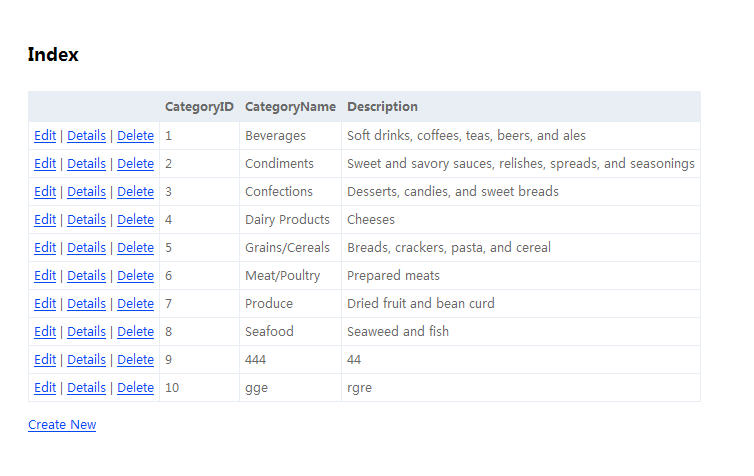Delete the Produce category
The height and width of the screenshot is (476, 754).
(135, 303)
